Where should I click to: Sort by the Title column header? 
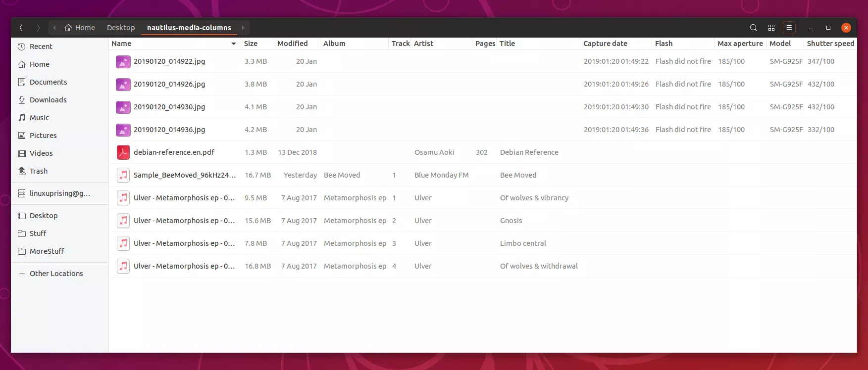[x=539, y=44]
